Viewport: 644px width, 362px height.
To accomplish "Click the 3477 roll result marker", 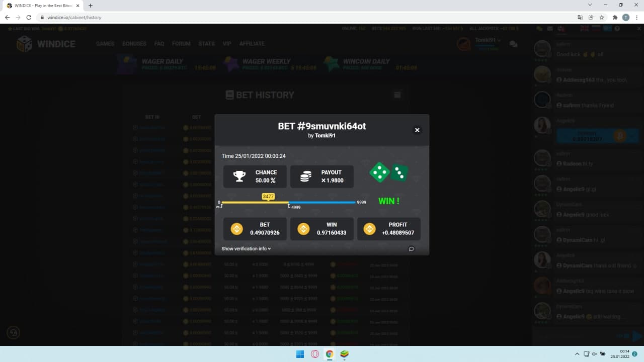I will (268, 197).
